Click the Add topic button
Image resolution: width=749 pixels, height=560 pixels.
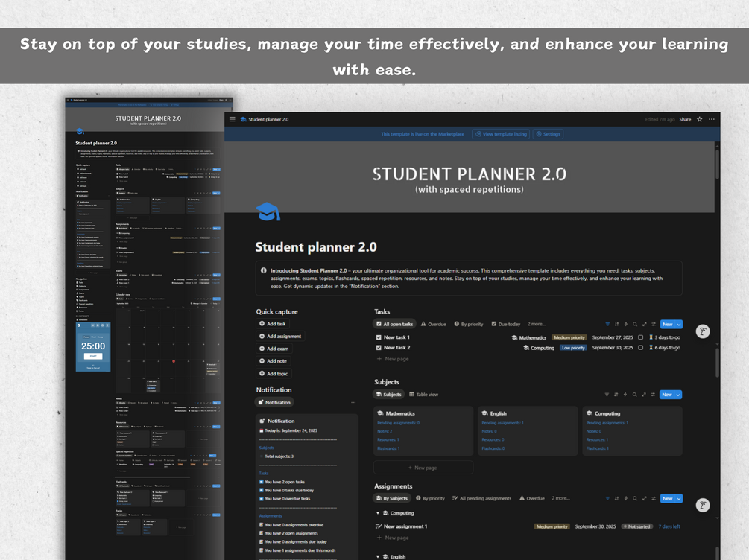point(274,373)
